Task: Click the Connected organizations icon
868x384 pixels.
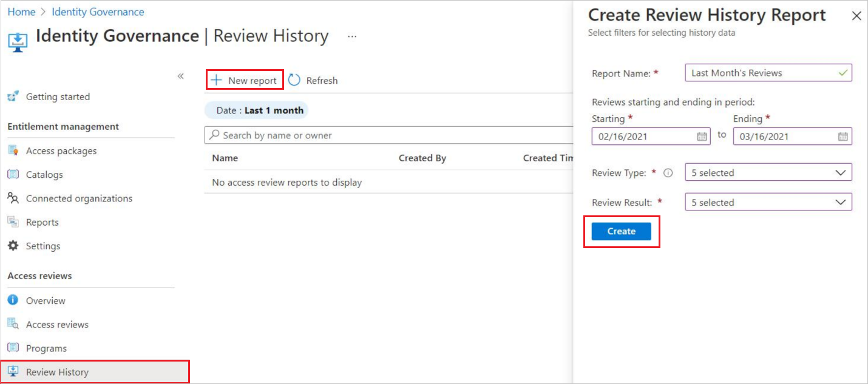Action: coord(16,198)
